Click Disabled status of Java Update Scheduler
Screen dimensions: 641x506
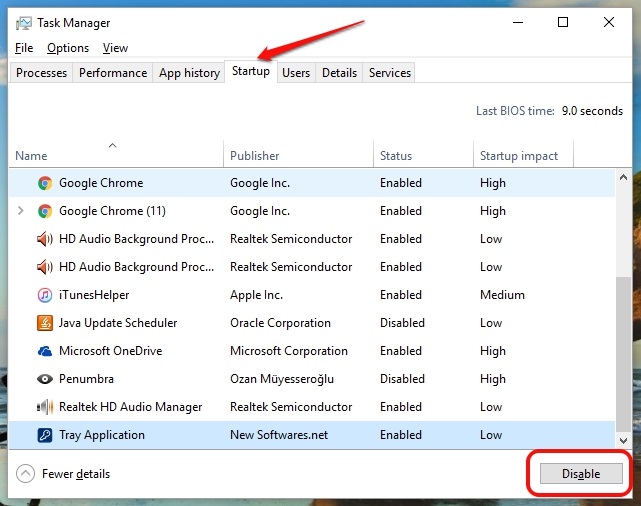[402, 323]
